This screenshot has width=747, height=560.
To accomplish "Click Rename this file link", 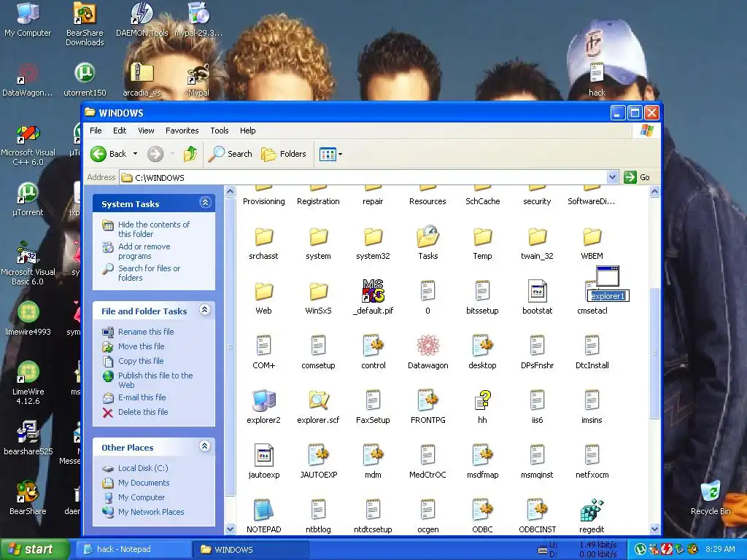I will coord(146,332).
